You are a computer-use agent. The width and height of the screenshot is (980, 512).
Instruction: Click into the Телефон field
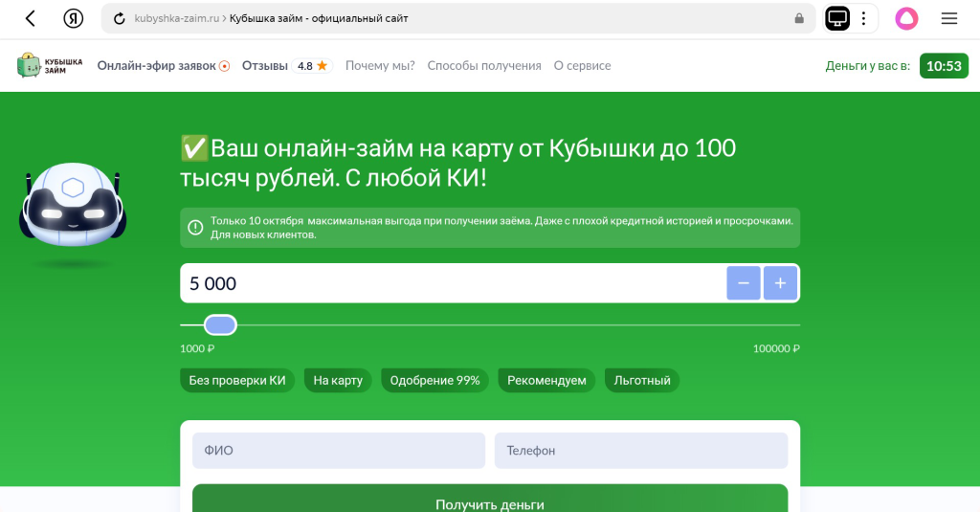(640, 451)
